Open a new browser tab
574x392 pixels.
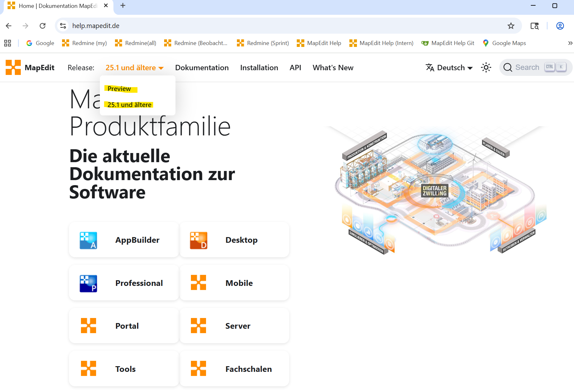pyautogui.click(x=123, y=6)
